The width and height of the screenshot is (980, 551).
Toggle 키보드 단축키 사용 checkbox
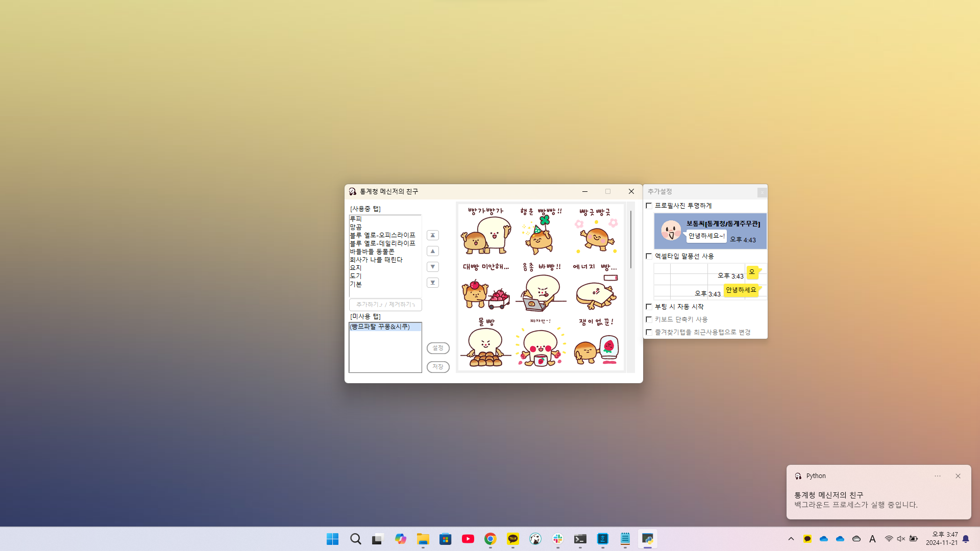point(649,319)
